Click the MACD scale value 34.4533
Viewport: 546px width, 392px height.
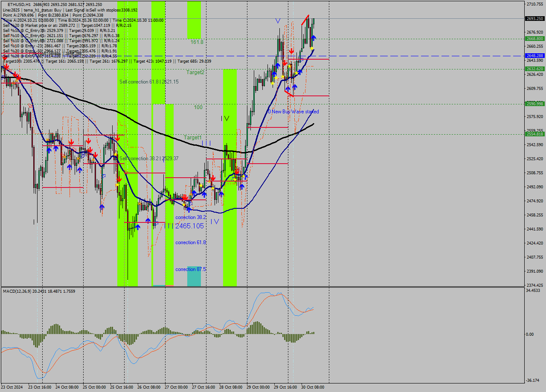click(x=534, y=291)
